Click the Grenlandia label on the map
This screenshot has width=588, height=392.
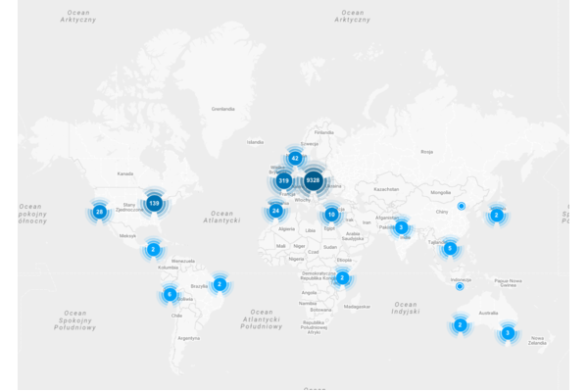pyautogui.click(x=221, y=109)
